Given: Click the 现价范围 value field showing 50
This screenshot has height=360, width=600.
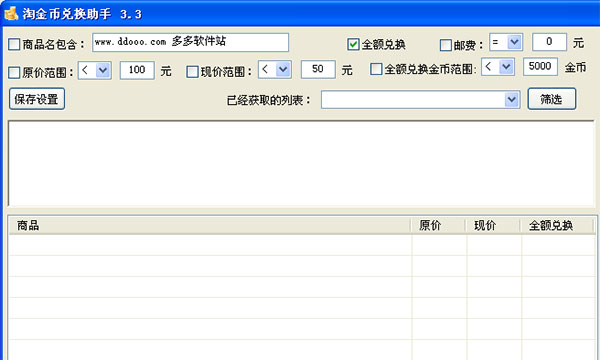Looking at the screenshot, I should (x=318, y=69).
